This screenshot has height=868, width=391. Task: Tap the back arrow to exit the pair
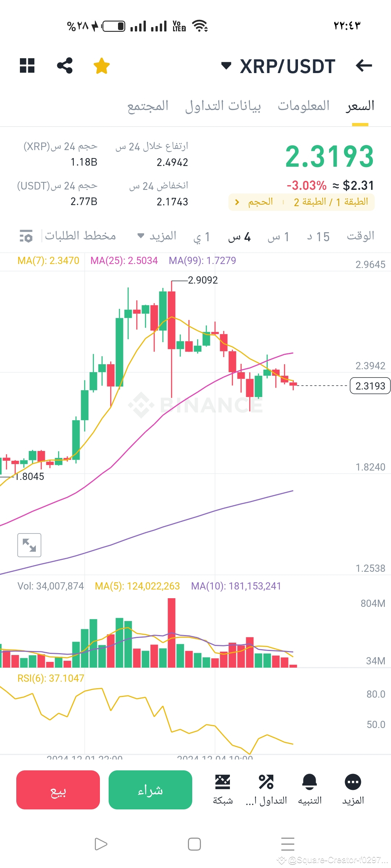pos(364,66)
